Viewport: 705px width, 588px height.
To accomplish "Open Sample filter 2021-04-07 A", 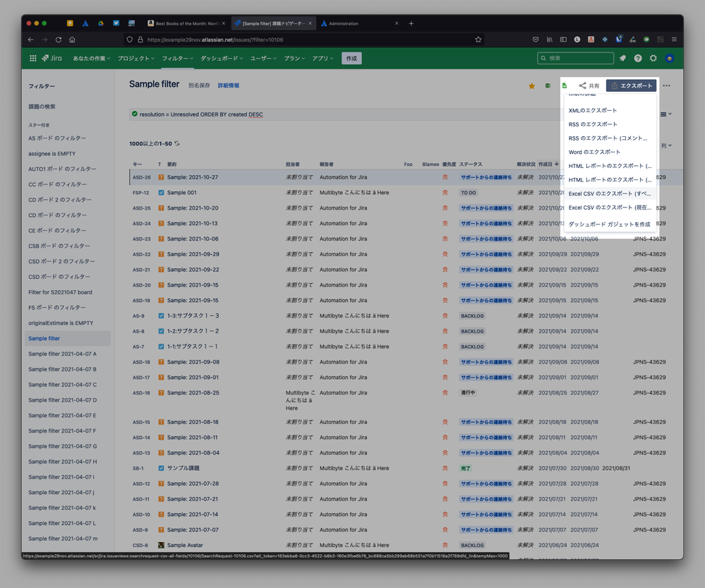I will [x=63, y=354].
